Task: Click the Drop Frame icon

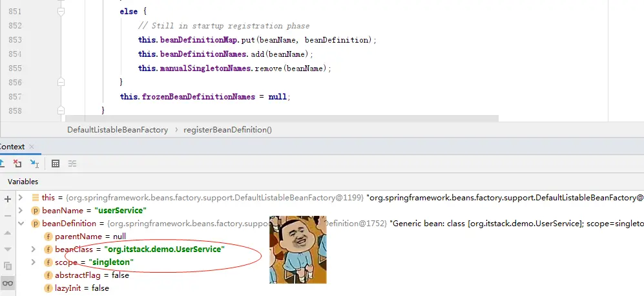Action: point(17,164)
